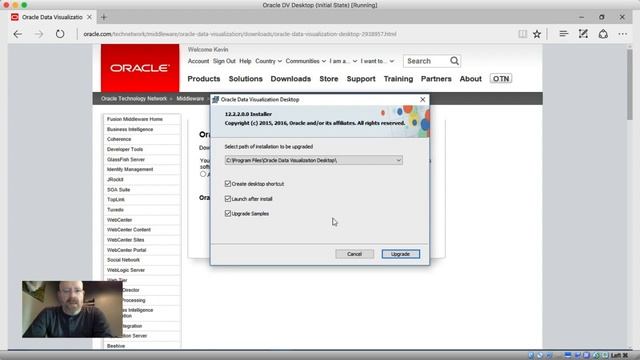Open SOA Suite sidebar link
This screenshot has height=360, width=640.
(118, 190)
